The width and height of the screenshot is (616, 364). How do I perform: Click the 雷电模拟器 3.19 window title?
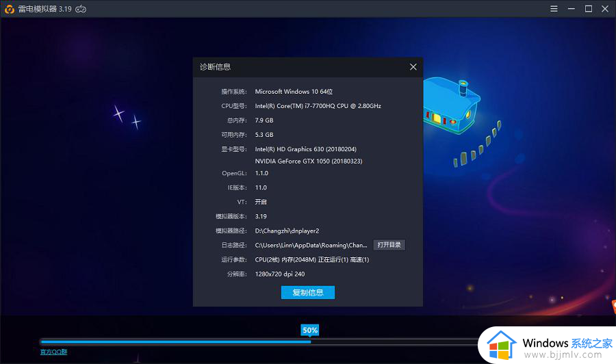click(x=44, y=9)
